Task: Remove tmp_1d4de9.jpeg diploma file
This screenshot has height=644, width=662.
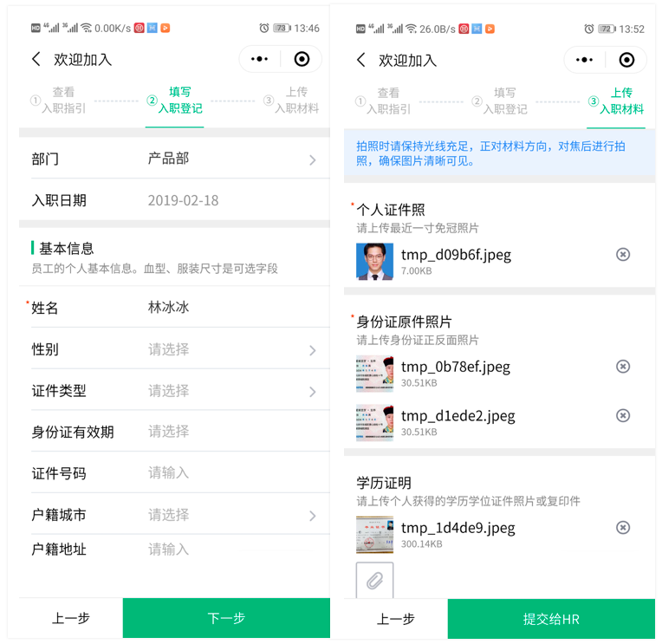Action: click(623, 528)
